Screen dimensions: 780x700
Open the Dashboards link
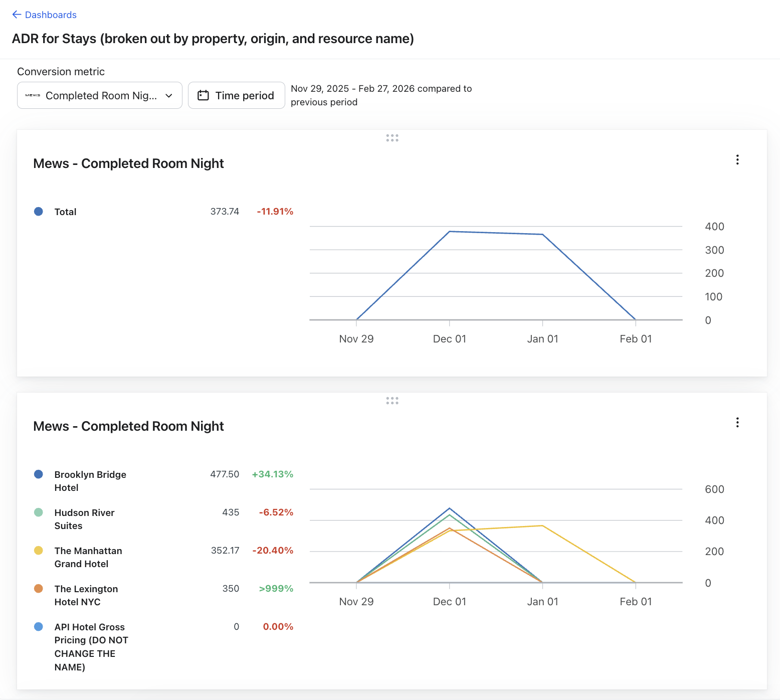click(51, 15)
